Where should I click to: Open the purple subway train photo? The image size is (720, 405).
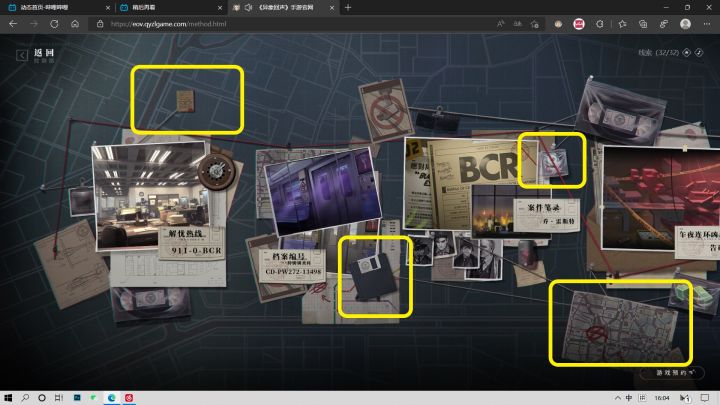323,191
